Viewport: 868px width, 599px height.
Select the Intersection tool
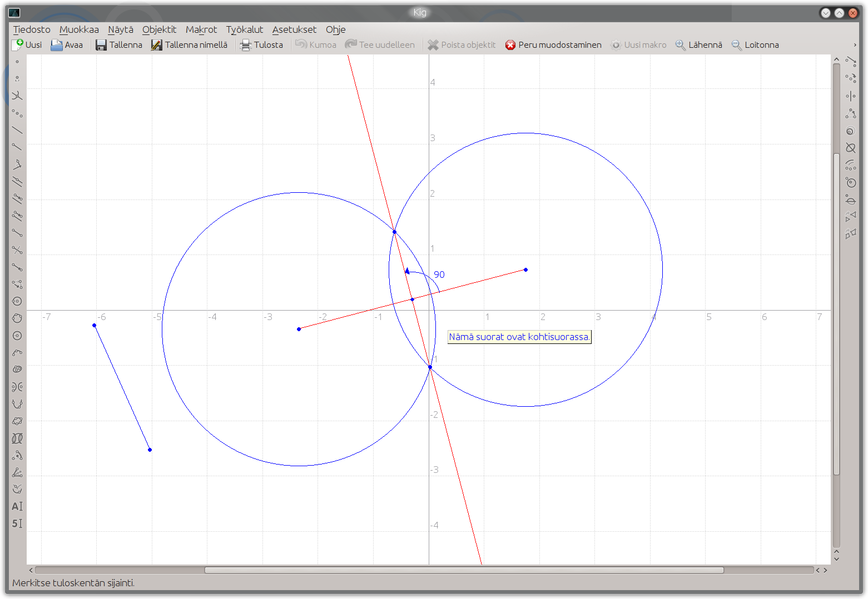tap(17, 96)
